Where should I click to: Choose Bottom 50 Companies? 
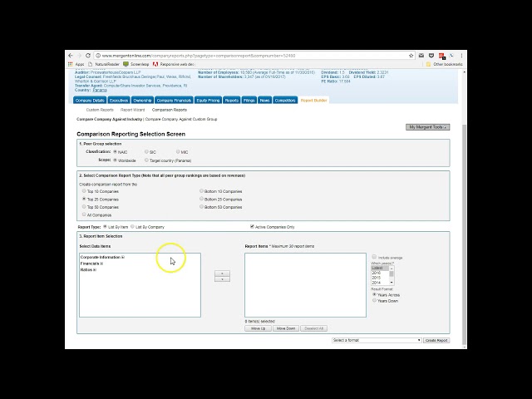point(201,207)
